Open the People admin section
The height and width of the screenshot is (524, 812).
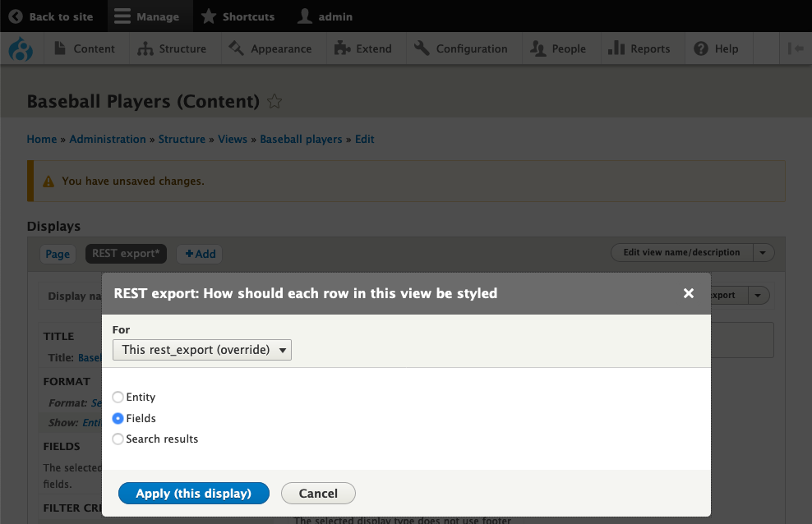(x=561, y=48)
